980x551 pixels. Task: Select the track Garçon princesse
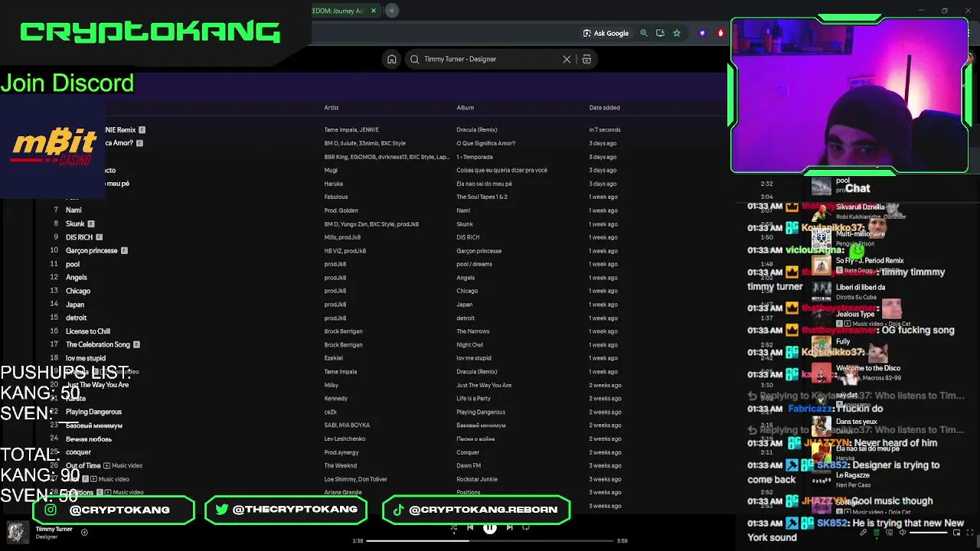click(x=91, y=251)
